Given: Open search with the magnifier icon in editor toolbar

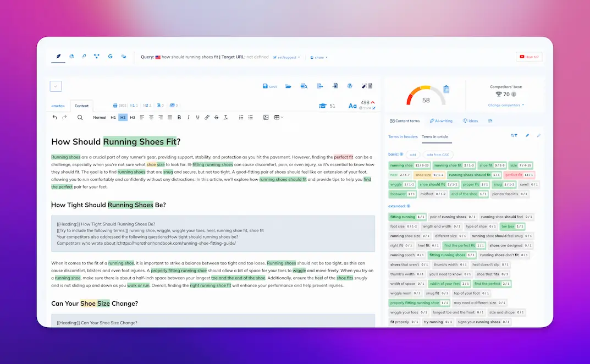Looking at the screenshot, I should point(79,117).
